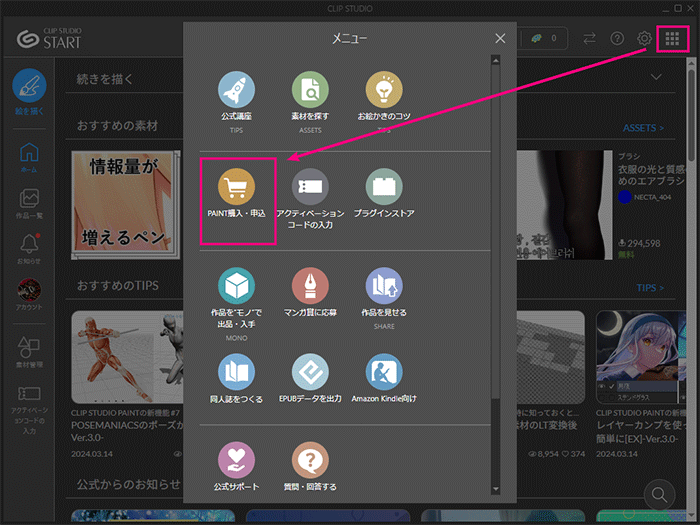Open the ASSETS > link
This screenshot has height=525, width=700.
643,128
